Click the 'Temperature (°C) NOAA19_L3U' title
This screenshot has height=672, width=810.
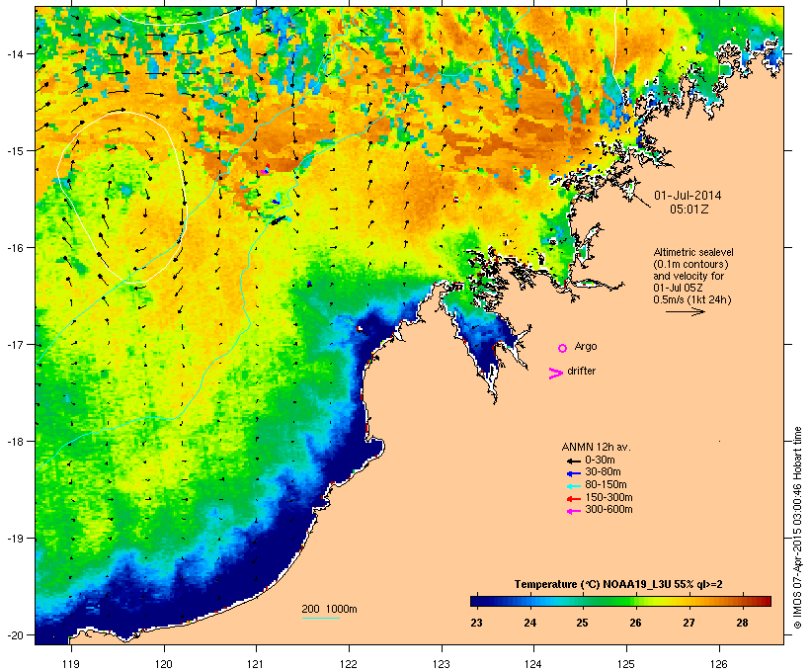595,584
